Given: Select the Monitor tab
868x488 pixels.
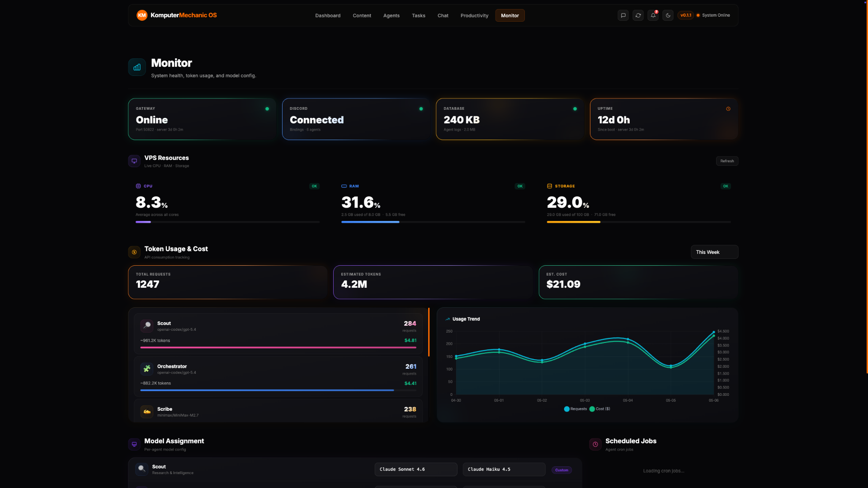Looking at the screenshot, I should click(x=510, y=15).
